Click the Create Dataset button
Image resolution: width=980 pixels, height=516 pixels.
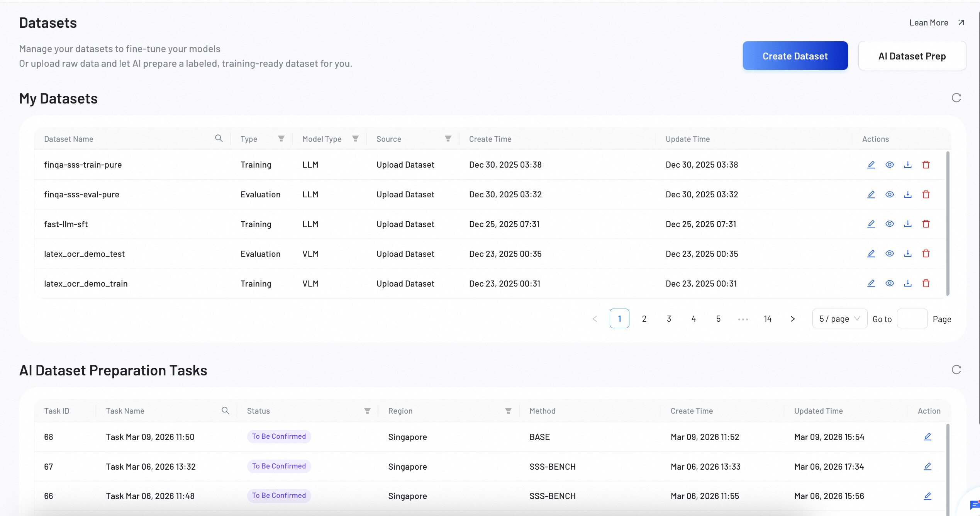click(795, 56)
